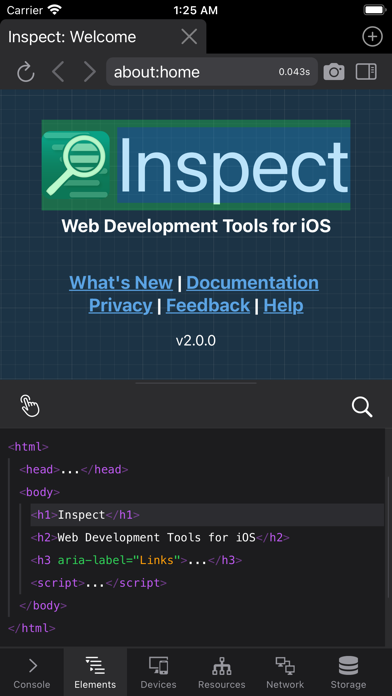Go forward with the right arrow
Viewport: 392px width, 696px height.
pos(90,72)
